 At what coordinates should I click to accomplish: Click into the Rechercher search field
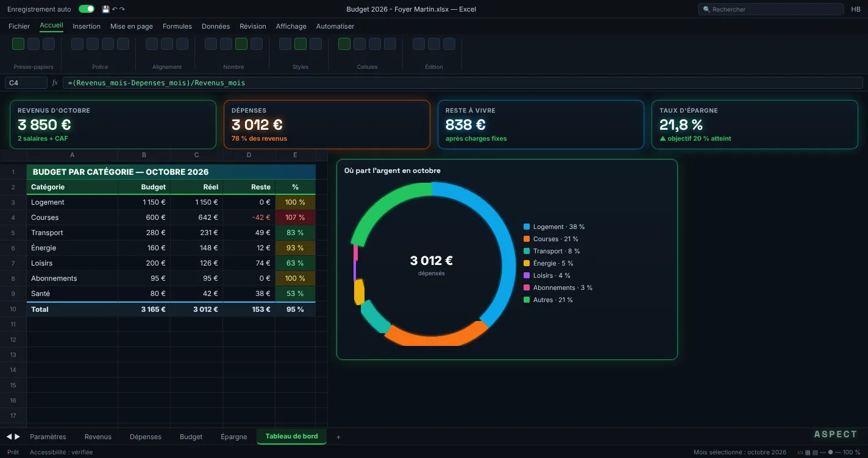770,9
